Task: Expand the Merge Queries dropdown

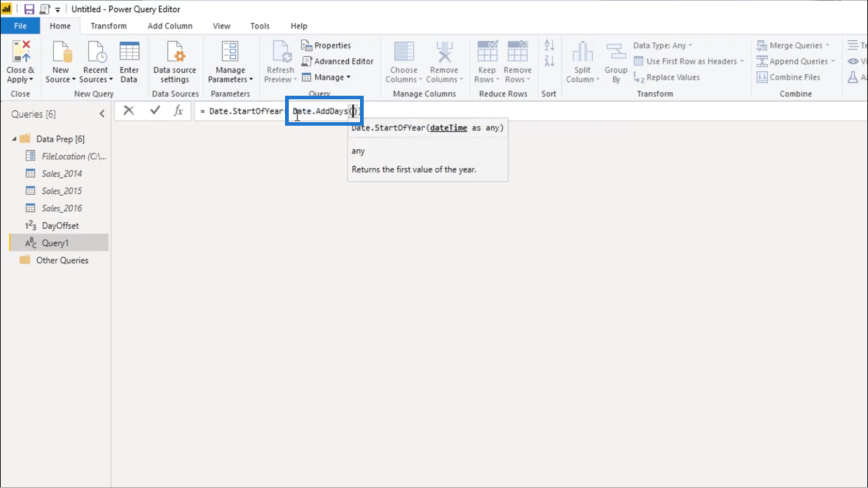Action: point(828,45)
